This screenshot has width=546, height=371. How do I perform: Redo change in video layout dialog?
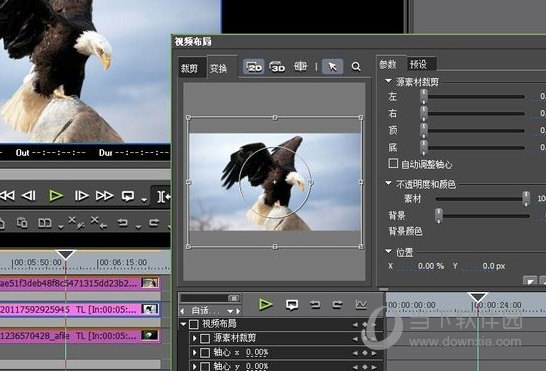click(x=337, y=305)
